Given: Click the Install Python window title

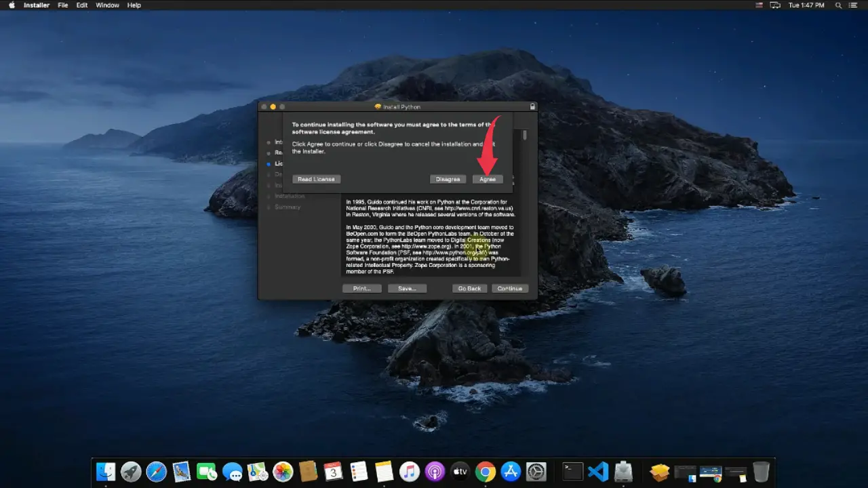Looking at the screenshot, I should tap(402, 106).
